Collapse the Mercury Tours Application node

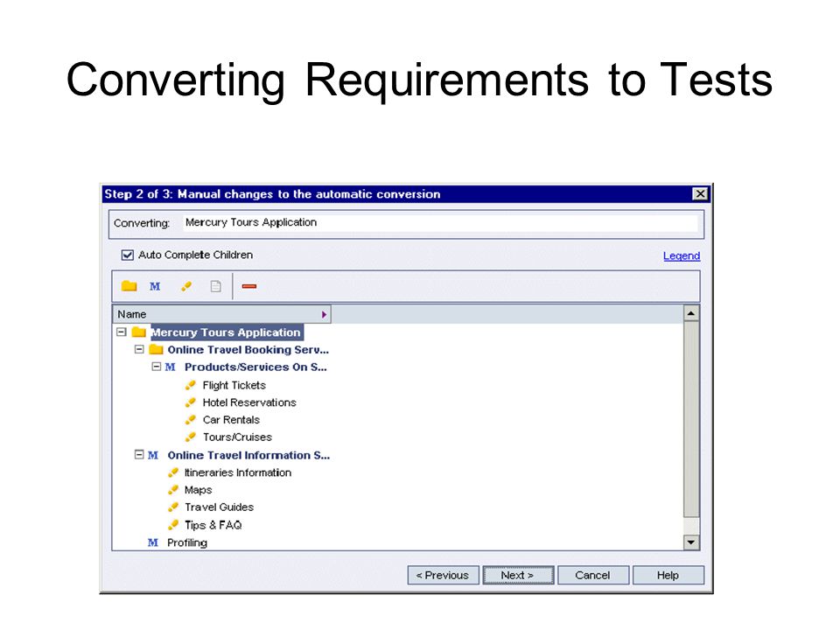(x=122, y=332)
